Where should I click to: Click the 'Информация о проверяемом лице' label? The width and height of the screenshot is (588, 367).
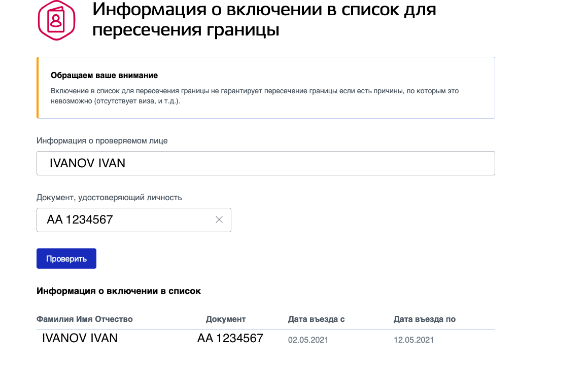[102, 141]
